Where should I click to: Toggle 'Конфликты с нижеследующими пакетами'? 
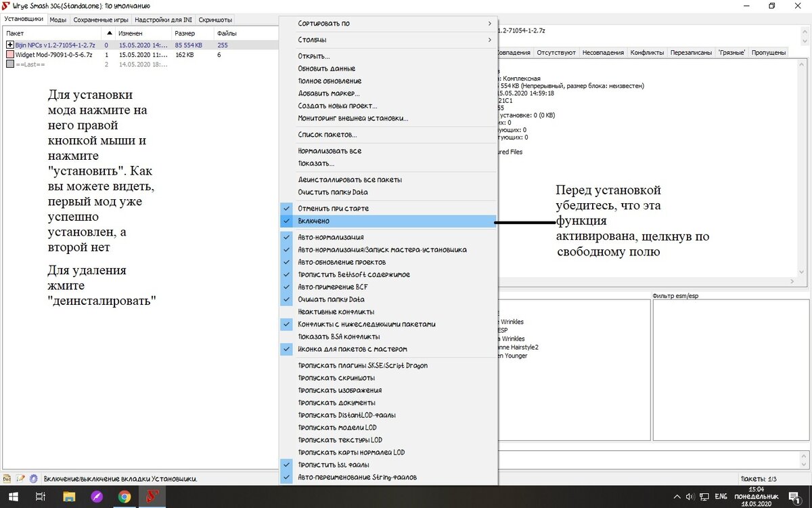pos(388,324)
